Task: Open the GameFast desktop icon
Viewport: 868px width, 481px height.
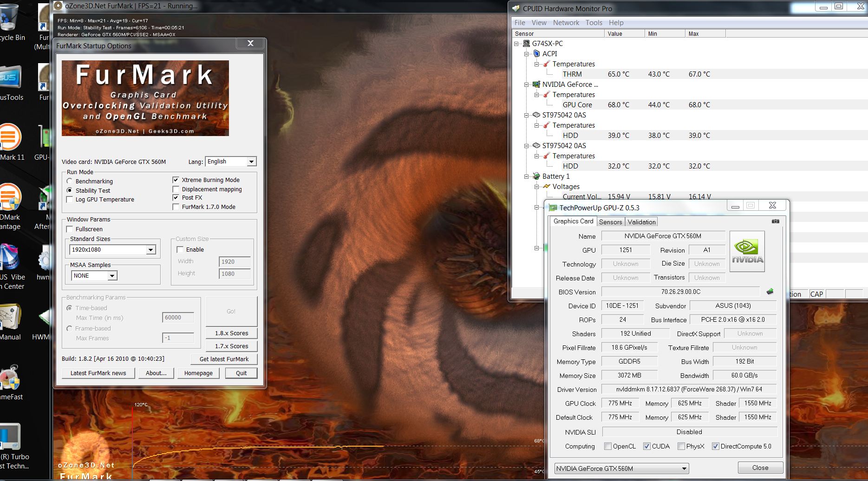Action: coord(9,377)
